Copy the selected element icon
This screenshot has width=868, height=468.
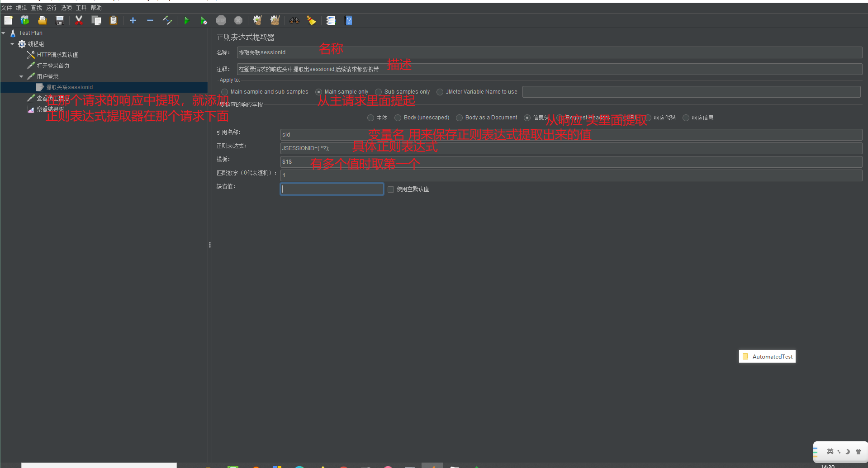point(96,20)
